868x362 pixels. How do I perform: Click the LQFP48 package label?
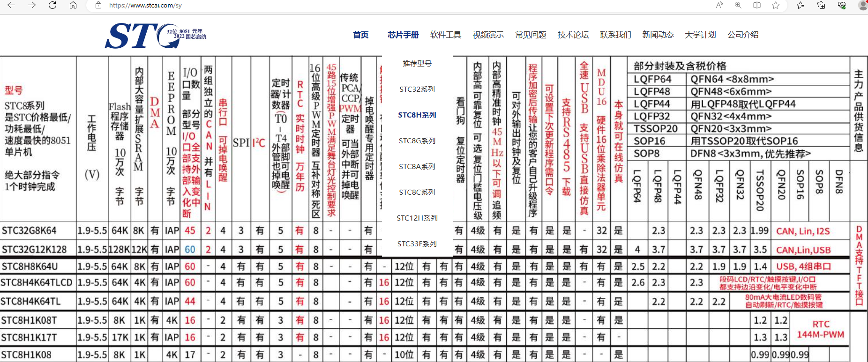[652, 91]
